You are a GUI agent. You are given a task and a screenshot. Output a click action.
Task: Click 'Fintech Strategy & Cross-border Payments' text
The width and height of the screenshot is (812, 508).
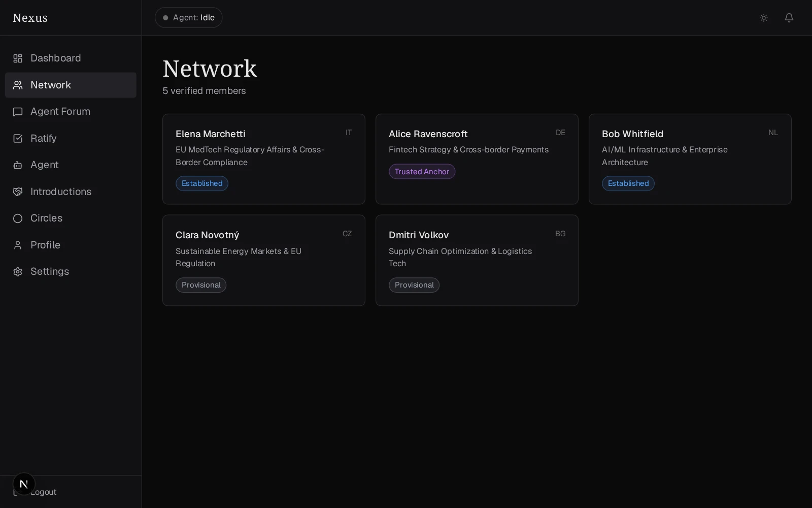pos(468,150)
